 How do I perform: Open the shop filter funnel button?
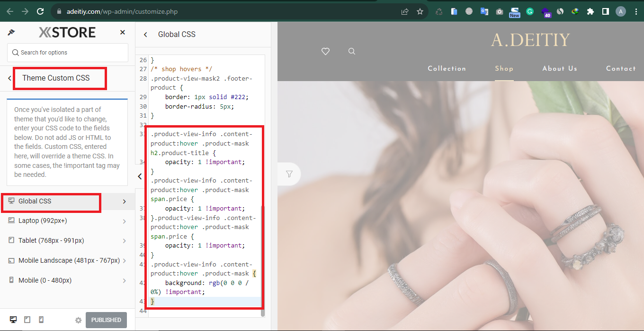[289, 174]
